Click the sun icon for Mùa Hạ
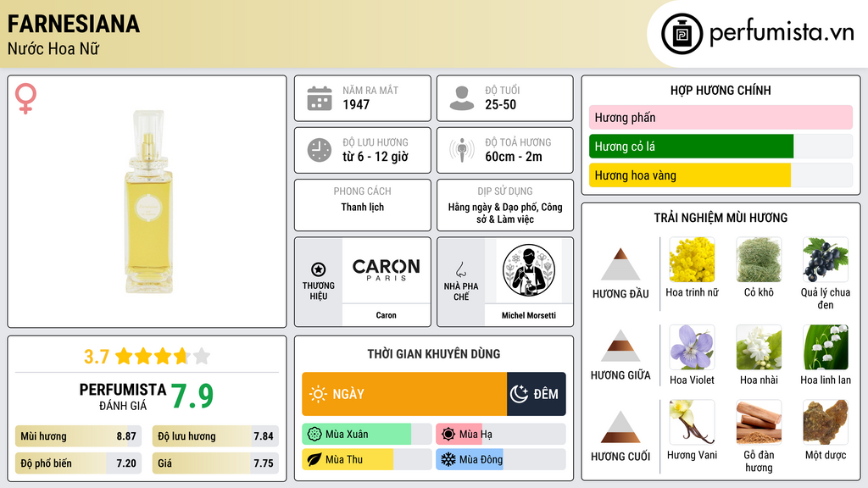This screenshot has height=488, width=868. pyautogui.click(x=448, y=435)
